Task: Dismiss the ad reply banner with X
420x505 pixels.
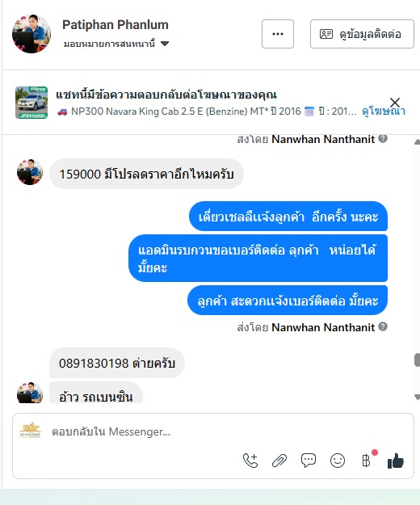Action: click(395, 103)
